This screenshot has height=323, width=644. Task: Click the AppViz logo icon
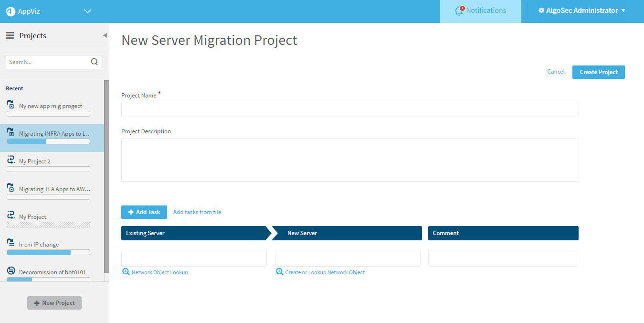[11, 11]
